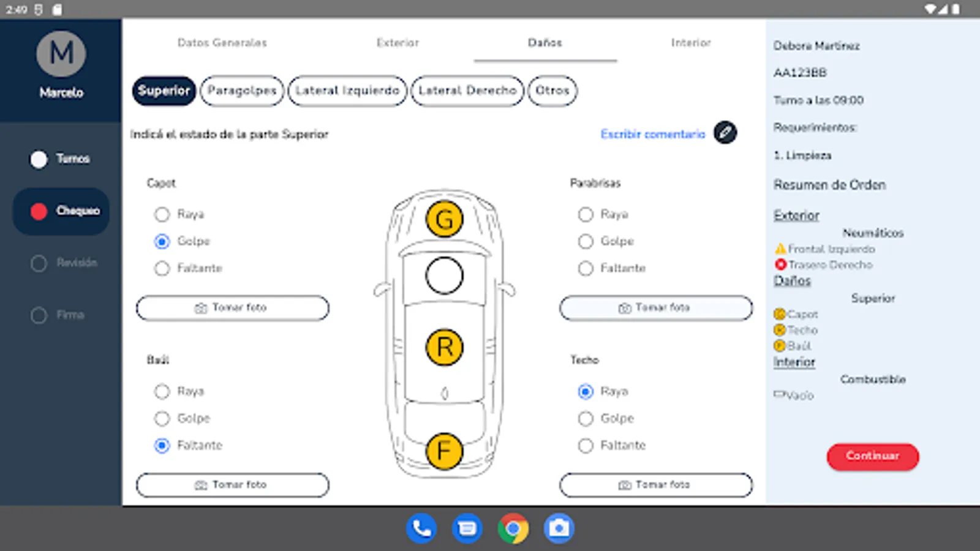The height and width of the screenshot is (551, 980).
Task: Click yellow badge next to Capot summary
Action: coord(780,314)
